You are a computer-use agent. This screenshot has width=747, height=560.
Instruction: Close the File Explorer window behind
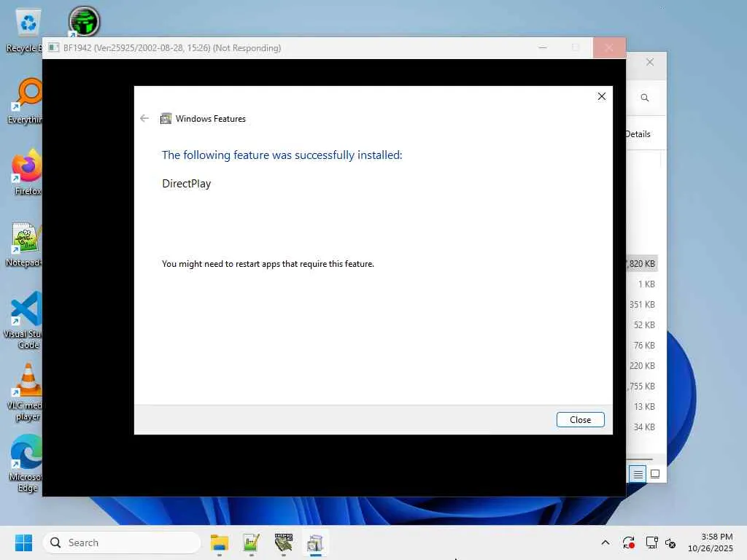(x=650, y=63)
